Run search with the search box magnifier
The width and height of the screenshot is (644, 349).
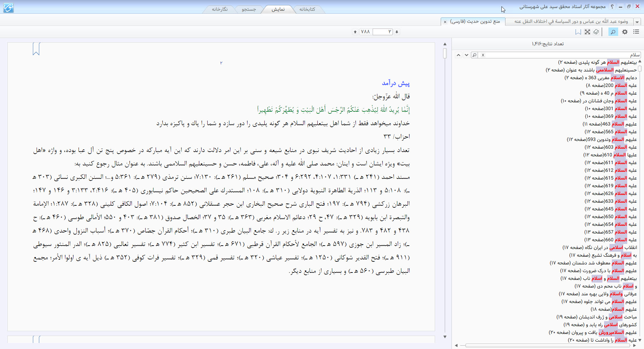point(474,55)
